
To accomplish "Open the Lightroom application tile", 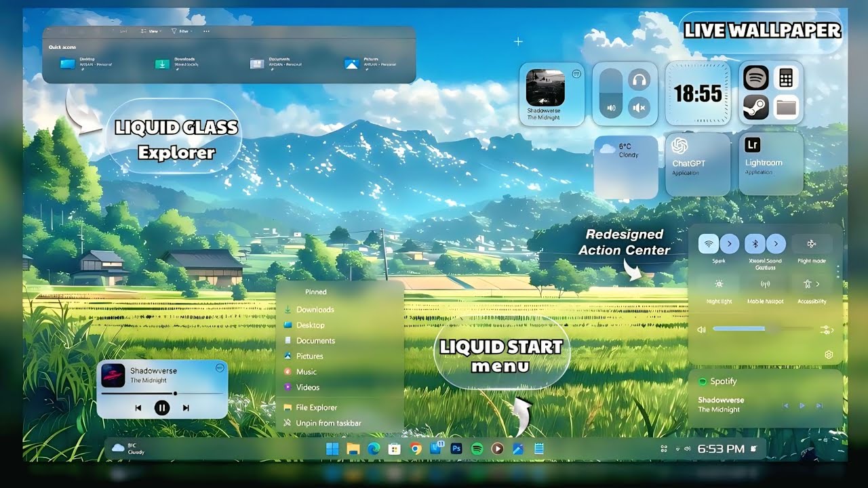I will pyautogui.click(x=771, y=165).
